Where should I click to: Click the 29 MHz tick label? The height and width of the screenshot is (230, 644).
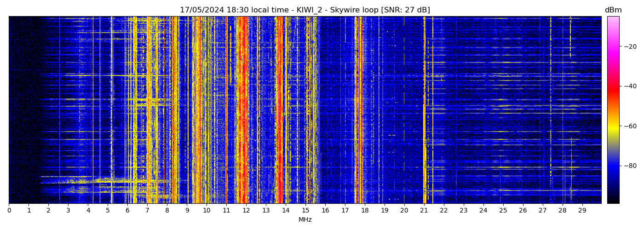[582, 210]
